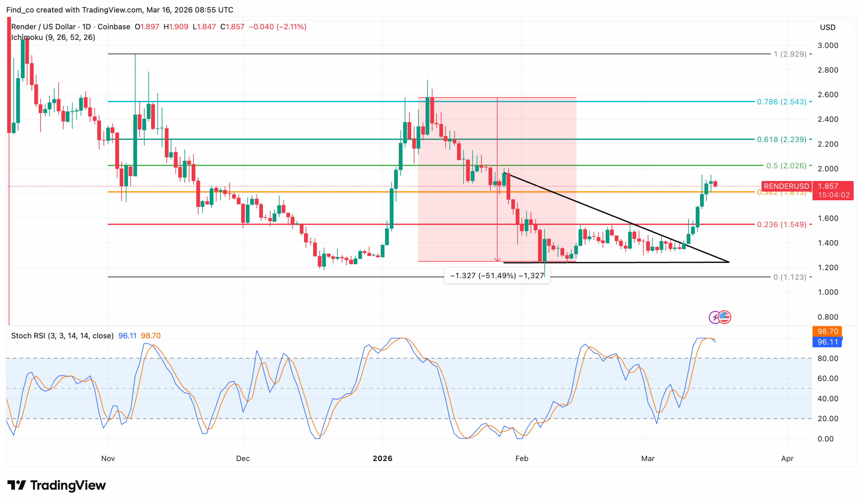Screen dimensions: 863x504
Task: Click the Find_co created with TradingView.com caption
Action: 120,9
